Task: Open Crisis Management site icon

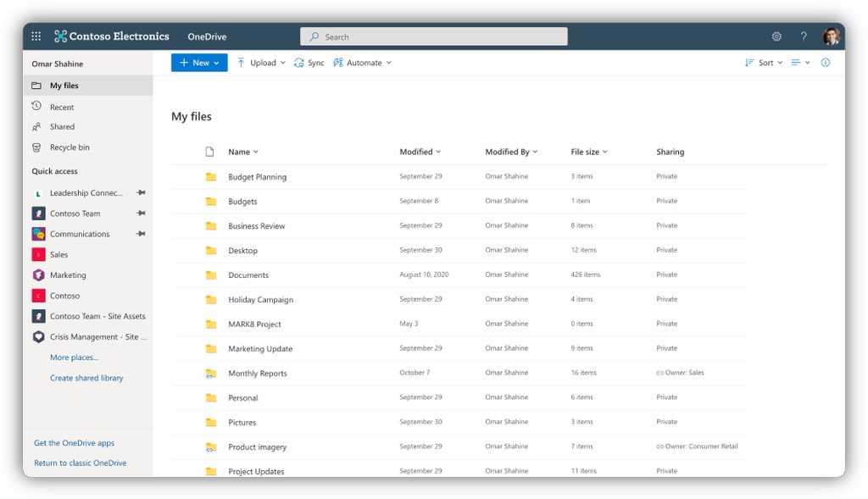Action: pyautogui.click(x=39, y=336)
